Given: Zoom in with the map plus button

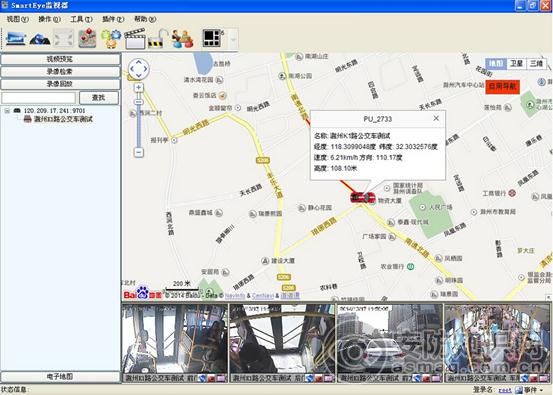Looking at the screenshot, I should [x=139, y=87].
